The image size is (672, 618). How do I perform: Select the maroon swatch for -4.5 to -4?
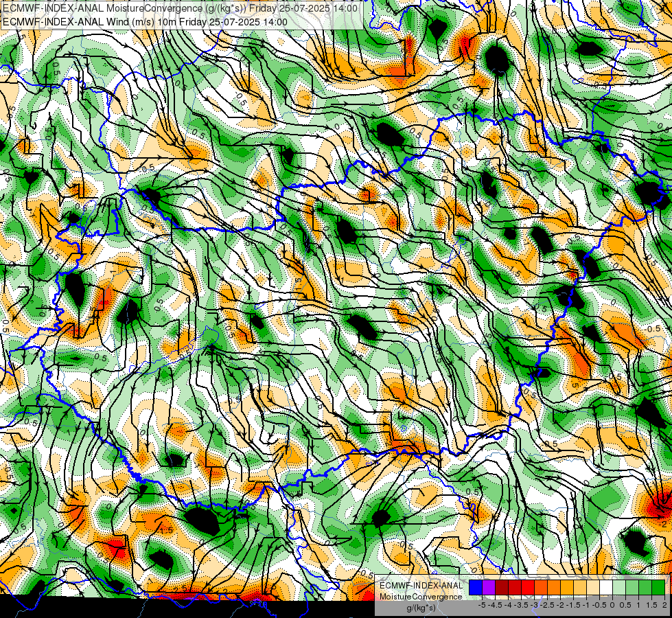point(502,588)
